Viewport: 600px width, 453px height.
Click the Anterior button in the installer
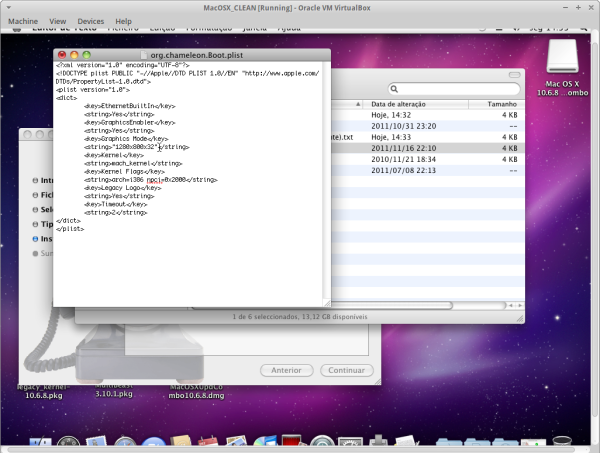click(287, 370)
